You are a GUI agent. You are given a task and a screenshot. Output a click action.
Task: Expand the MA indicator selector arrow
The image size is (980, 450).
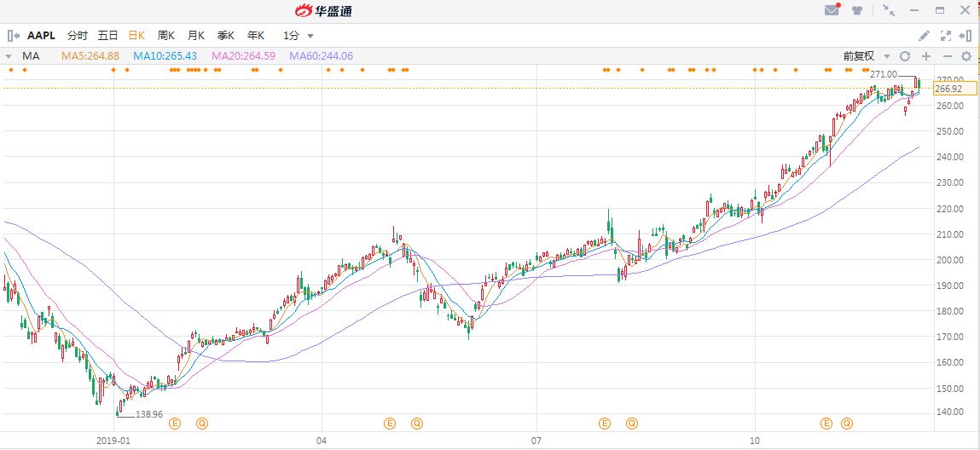click(x=9, y=56)
